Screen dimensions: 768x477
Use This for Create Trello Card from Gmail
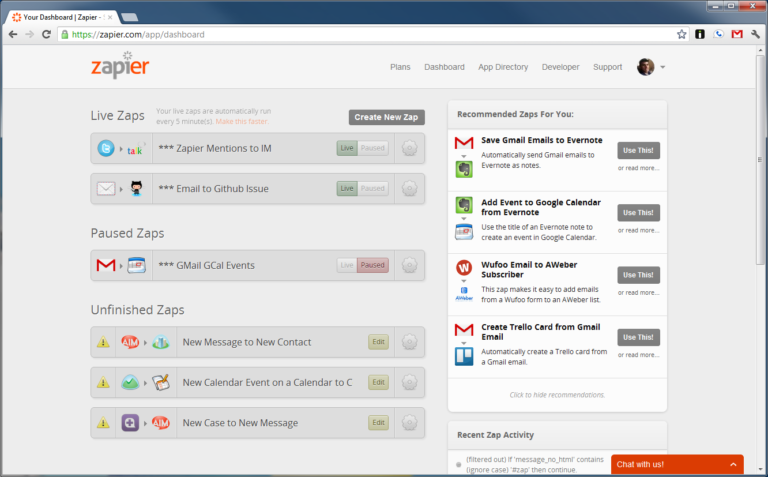pos(638,337)
